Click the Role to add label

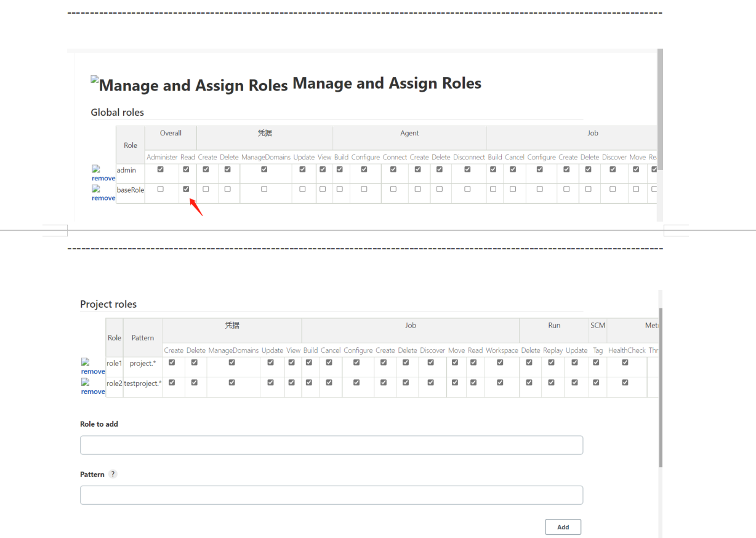pos(99,424)
